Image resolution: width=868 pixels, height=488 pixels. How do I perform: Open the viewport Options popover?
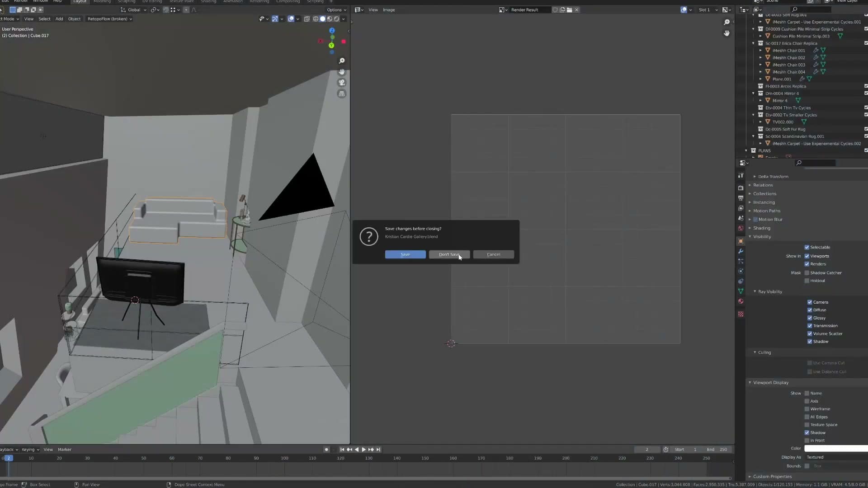point(336,10)
